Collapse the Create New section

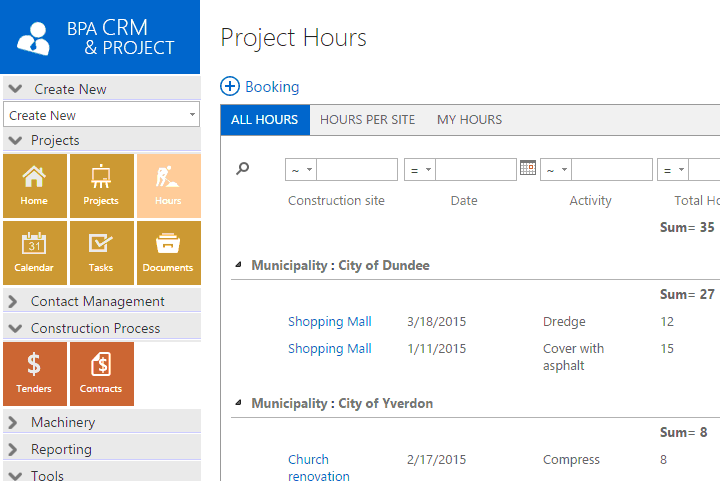(x=15, y=89)
